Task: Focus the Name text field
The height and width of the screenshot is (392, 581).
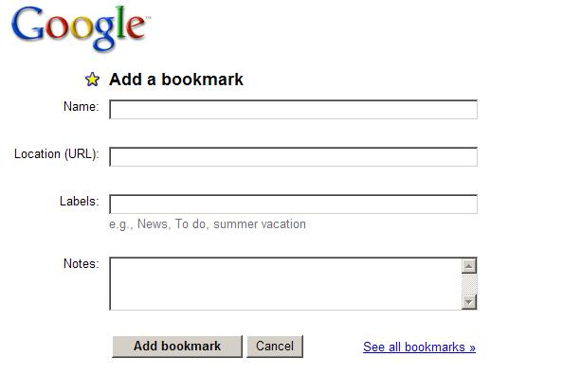Action: point(293,110)
